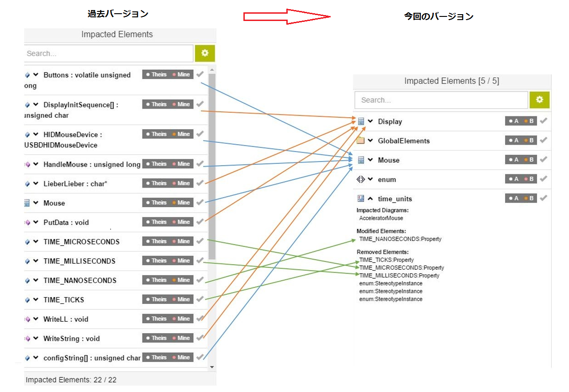Toggle the checkmark on the enum row

543,179
